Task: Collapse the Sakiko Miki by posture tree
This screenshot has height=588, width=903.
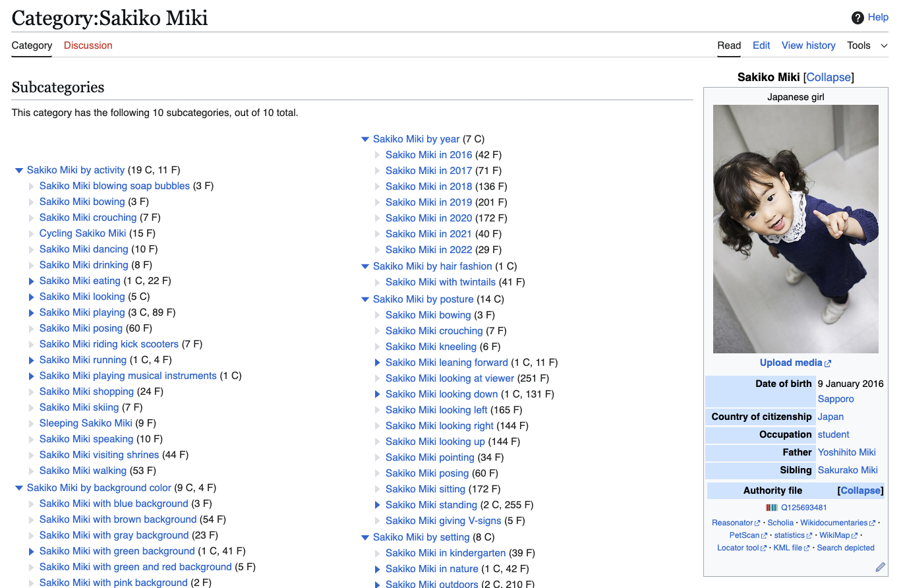Action: (365, 300)
